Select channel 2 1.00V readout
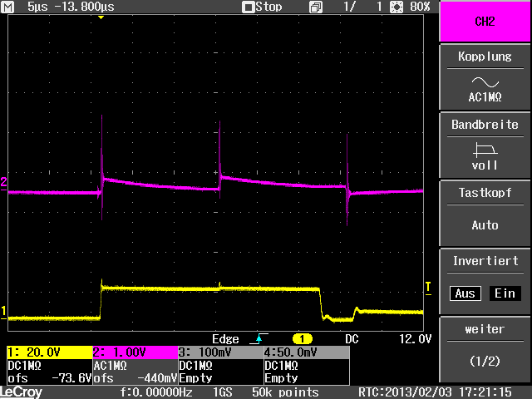532x399 pixels. coord(135,352)
